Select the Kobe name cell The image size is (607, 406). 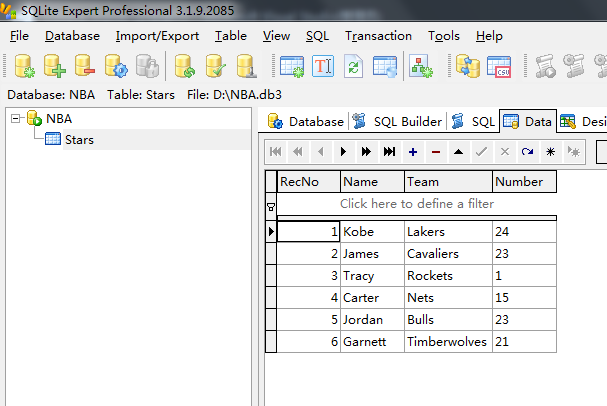point(372,231)
